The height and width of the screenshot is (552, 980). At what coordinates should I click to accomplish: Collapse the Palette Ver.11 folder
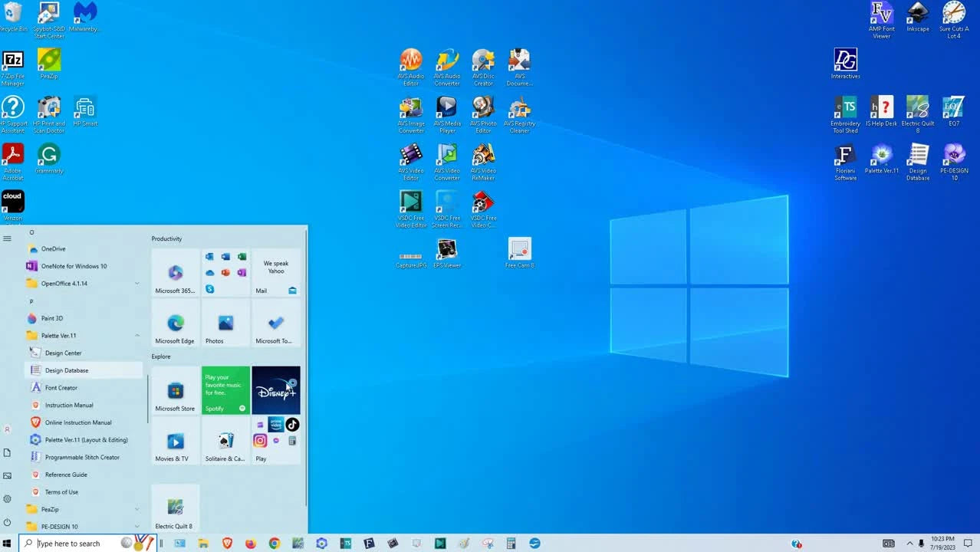click(x=137, y=336)
